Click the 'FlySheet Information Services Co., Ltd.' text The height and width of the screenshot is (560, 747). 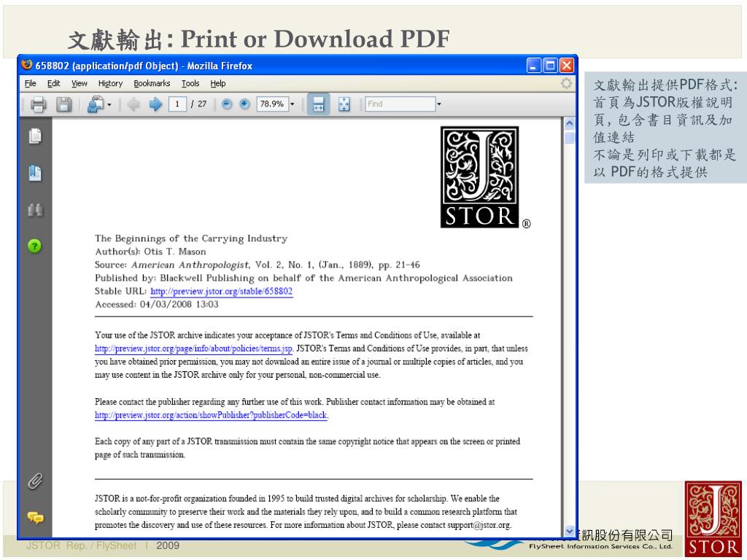601,547
